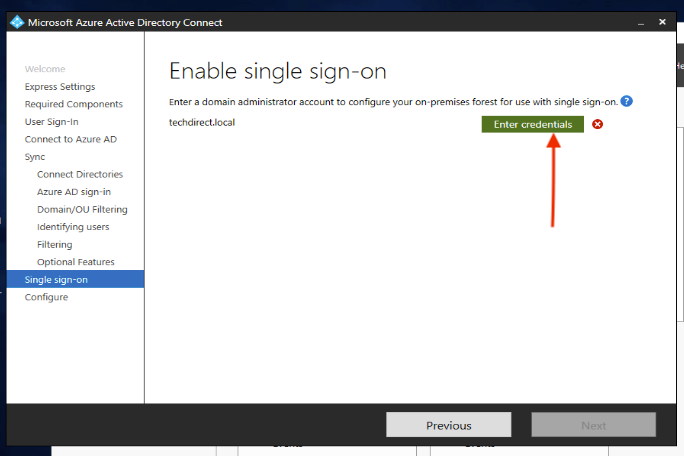Open Connect to Azure AD step
Viewport: 684px width, 456px height.
click(x=71, y=139)
